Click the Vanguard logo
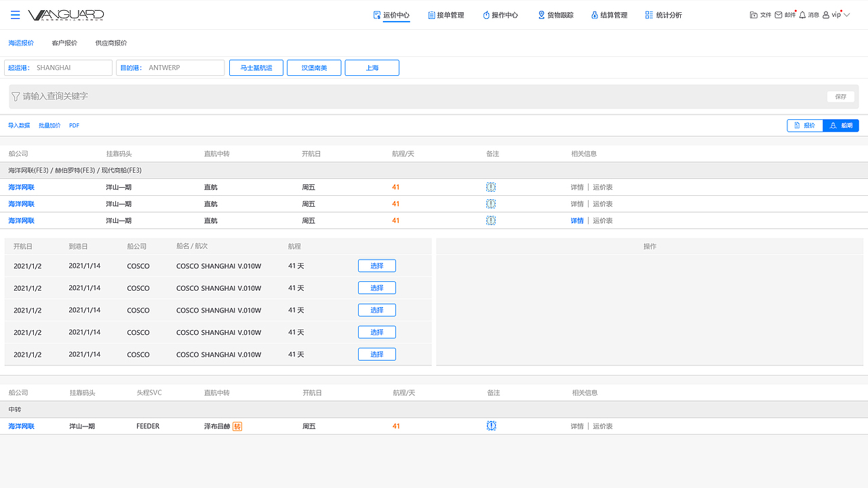Viewport: 868px width, 488px height. [66, 15]
